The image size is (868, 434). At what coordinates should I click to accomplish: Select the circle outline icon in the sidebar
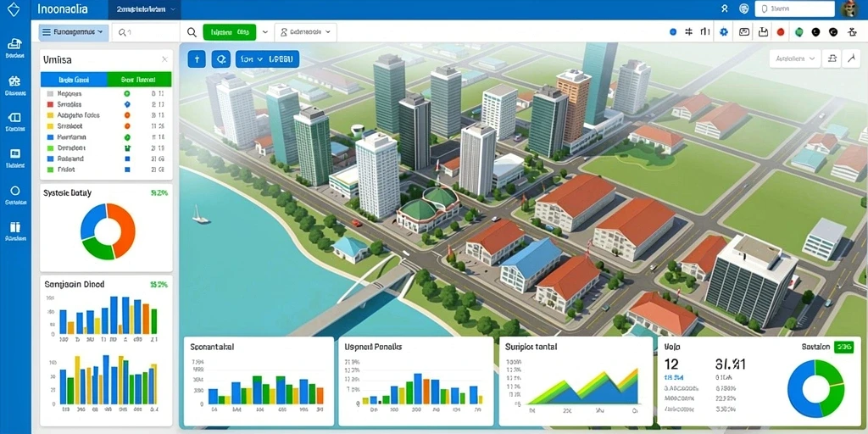pyautogui.click(x=15, y=191)
